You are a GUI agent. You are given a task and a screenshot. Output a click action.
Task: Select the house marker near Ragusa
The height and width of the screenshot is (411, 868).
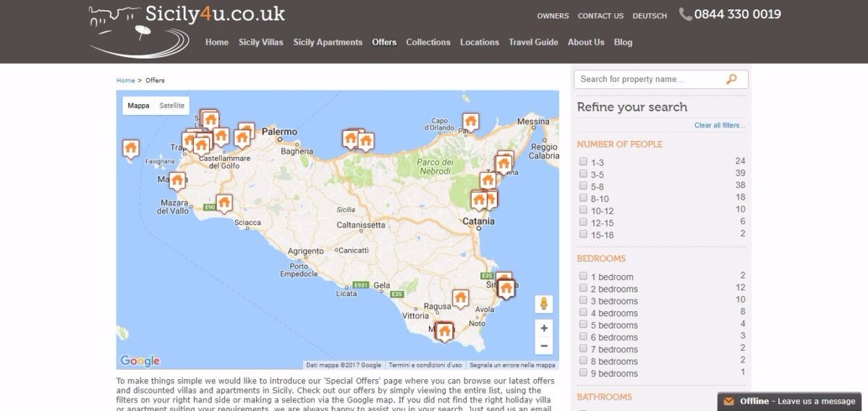click(460, 297)
